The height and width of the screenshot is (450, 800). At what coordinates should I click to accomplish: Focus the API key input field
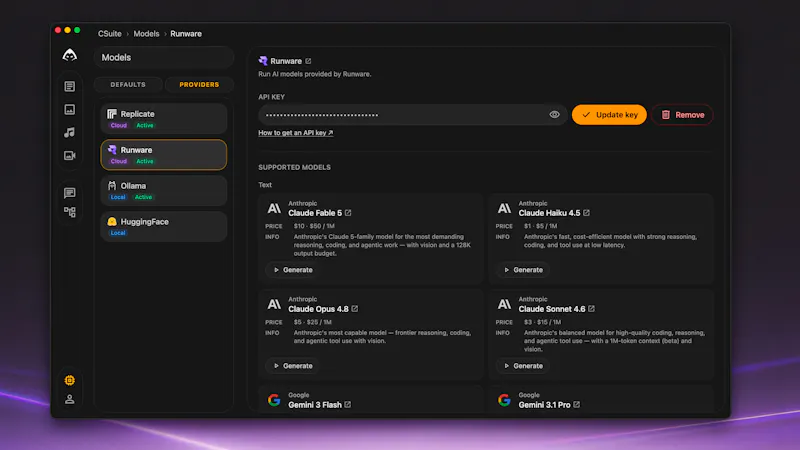coord(412,115)
